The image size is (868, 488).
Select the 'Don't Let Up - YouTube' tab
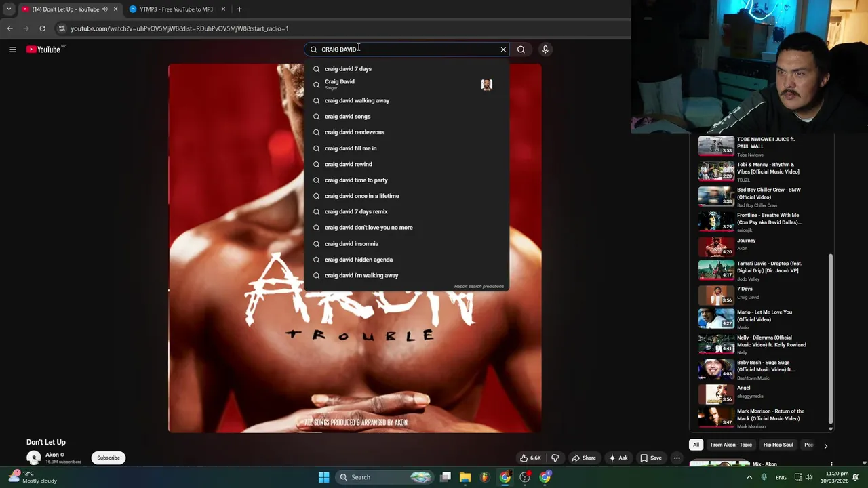(65, 9)
